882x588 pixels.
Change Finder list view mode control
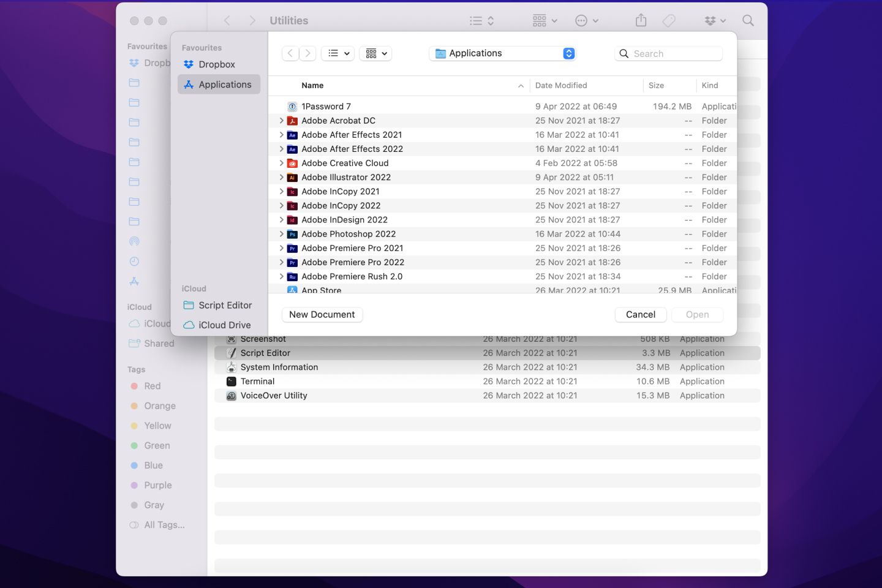(482, 20)
